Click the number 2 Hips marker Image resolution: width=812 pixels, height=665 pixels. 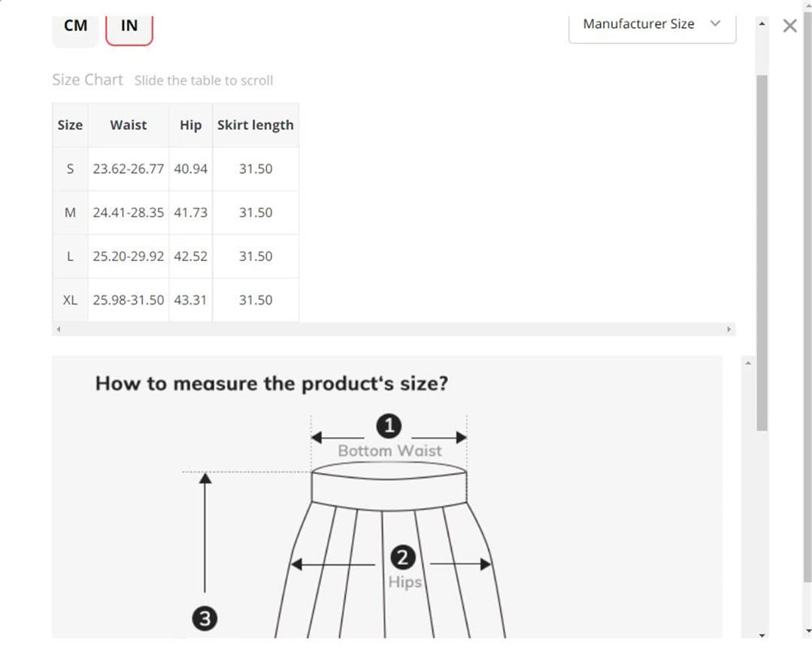(402, 557)
